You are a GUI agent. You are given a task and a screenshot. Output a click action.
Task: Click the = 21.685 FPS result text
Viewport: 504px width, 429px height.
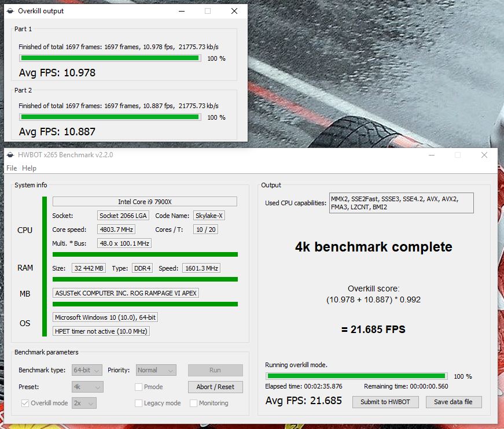(373, 330)
